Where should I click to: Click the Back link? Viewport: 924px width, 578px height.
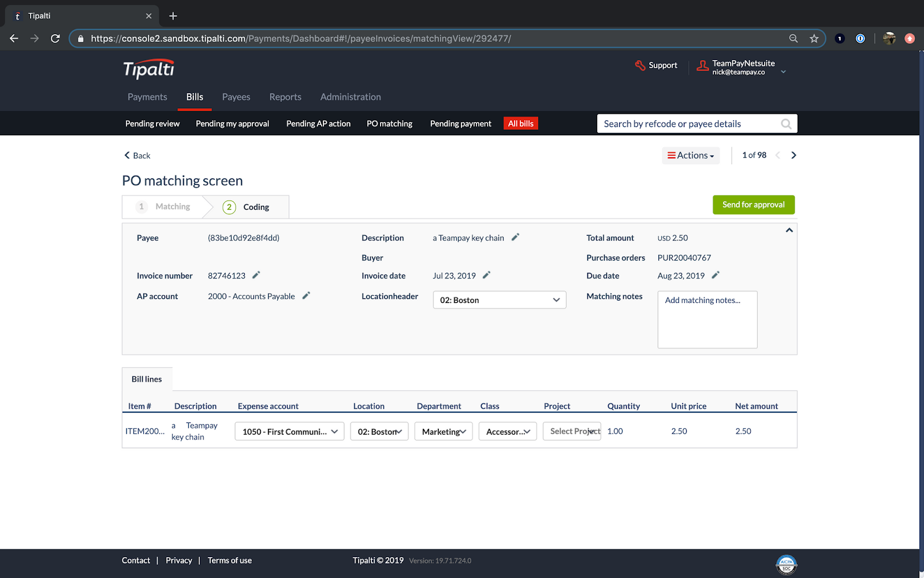coord(137,155)
